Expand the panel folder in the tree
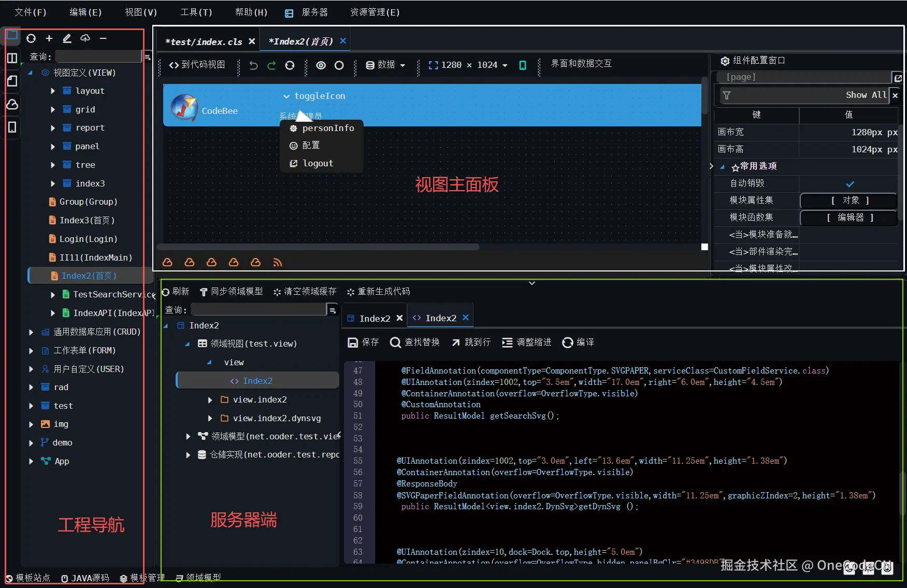 tap(53, 147)
